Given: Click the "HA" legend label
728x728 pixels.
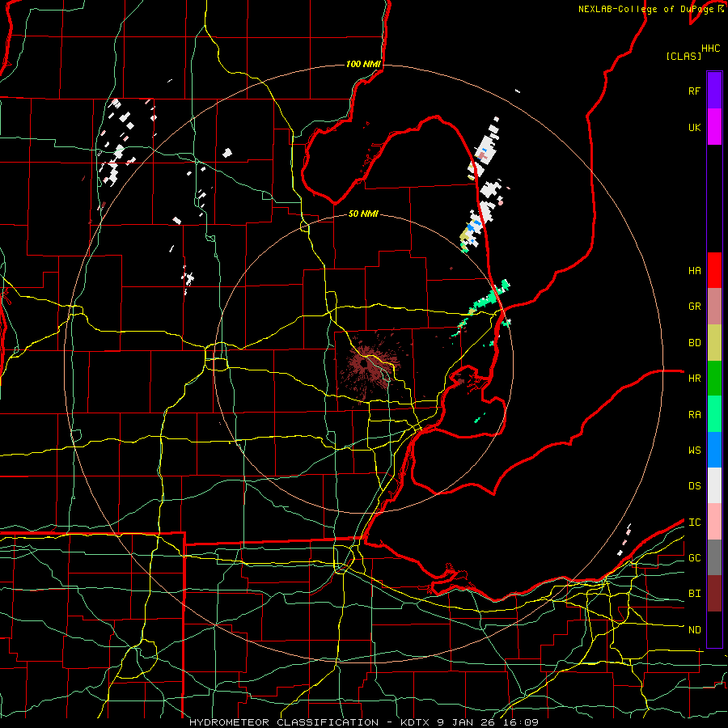Looking at the screenshot, I should tap(694, 271).
